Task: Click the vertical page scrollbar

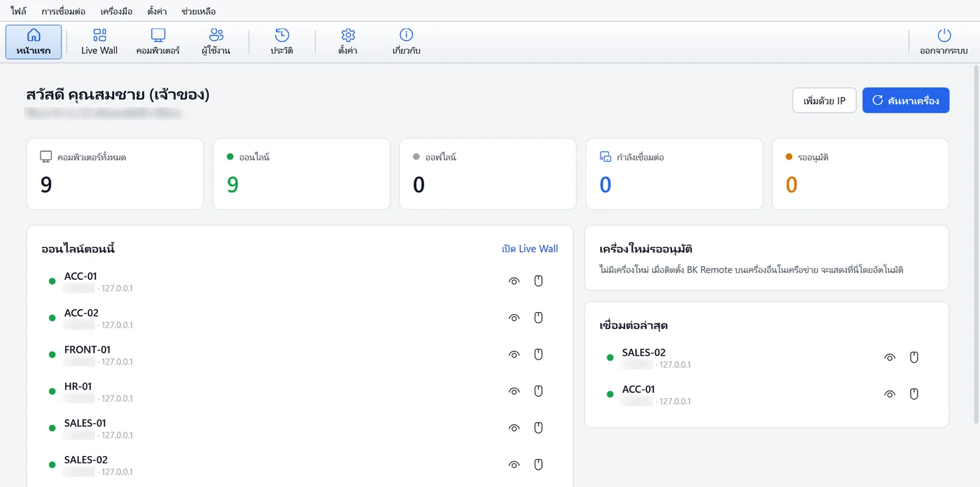Action: tap(976, 245)
